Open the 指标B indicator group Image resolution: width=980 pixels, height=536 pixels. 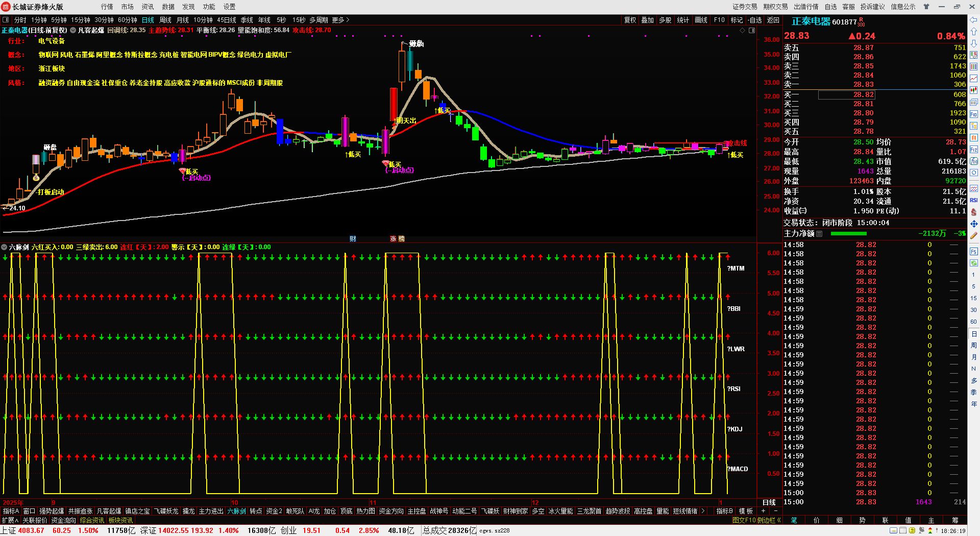[x=724, y=511]
